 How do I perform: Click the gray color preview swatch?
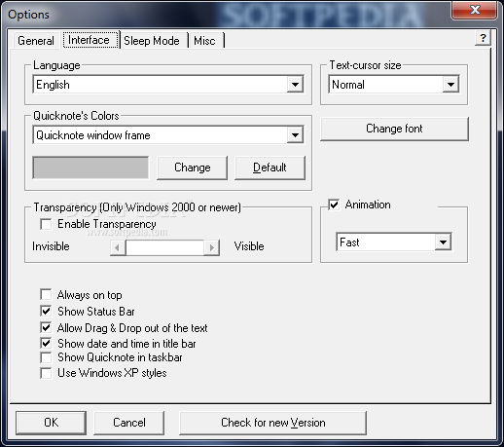point(90,168)
